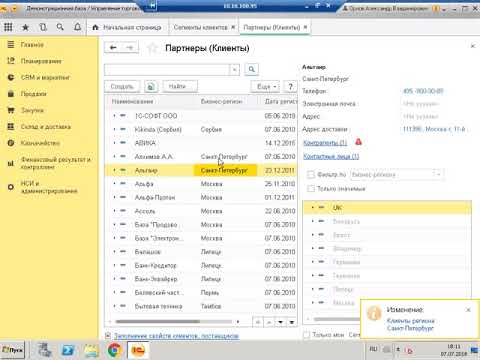The image size is (480, 360).
Task: Open the file explorer folder in the taskbar
Action: click(x=91, y=350)
